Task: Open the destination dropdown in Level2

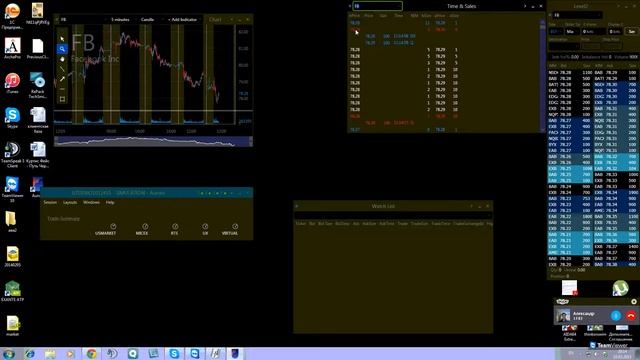Action: [564, 46]
